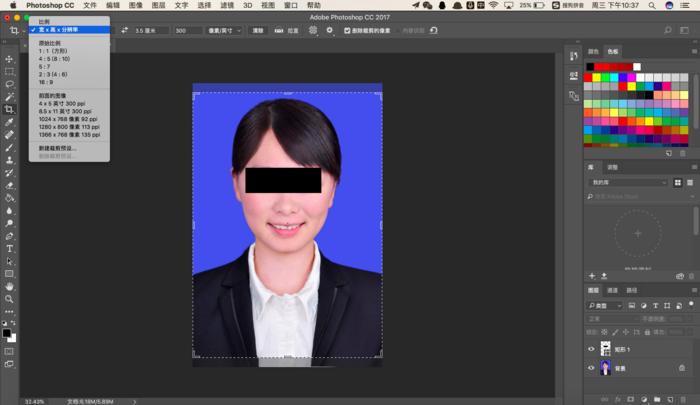Image resolution: width=700 pixels, height=405 pixels.
Task: Open the pixels/inch resolution unit dropdown
Action: coord(224,30)
